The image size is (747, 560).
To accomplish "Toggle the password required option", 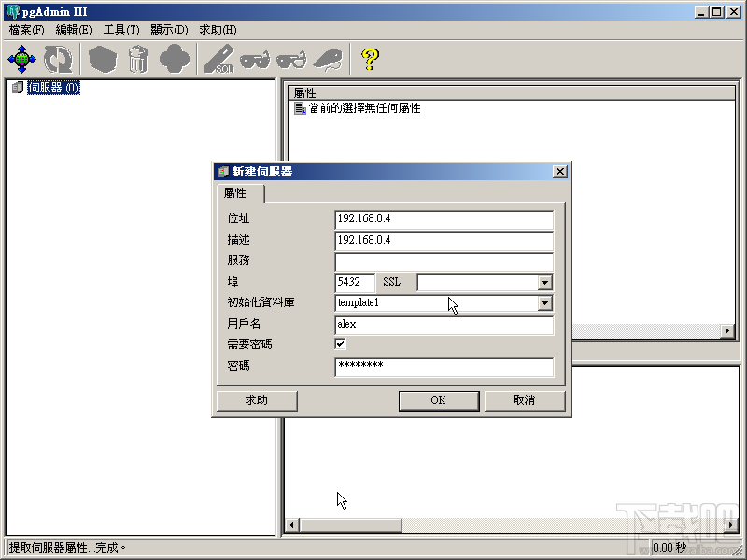I will (340, 344).
